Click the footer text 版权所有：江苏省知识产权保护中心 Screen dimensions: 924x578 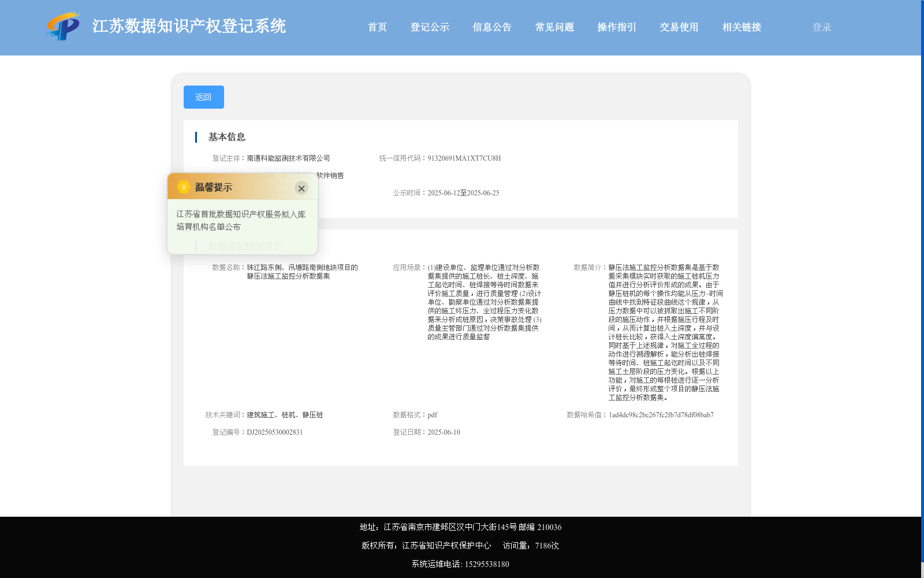point(426,546)
